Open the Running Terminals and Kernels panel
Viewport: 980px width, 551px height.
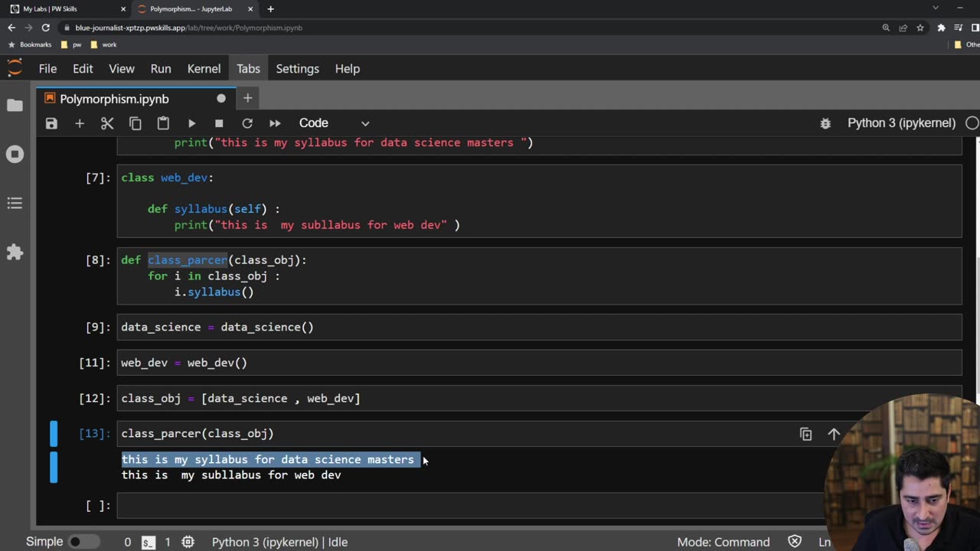pyautogui.click(x=15, y=154)
